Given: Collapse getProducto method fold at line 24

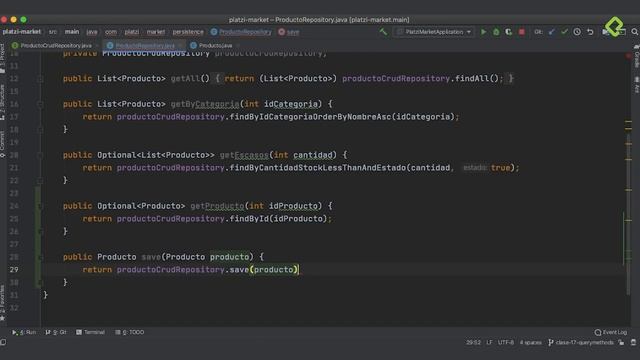Looking at the screenshot, I should [40, 206].
